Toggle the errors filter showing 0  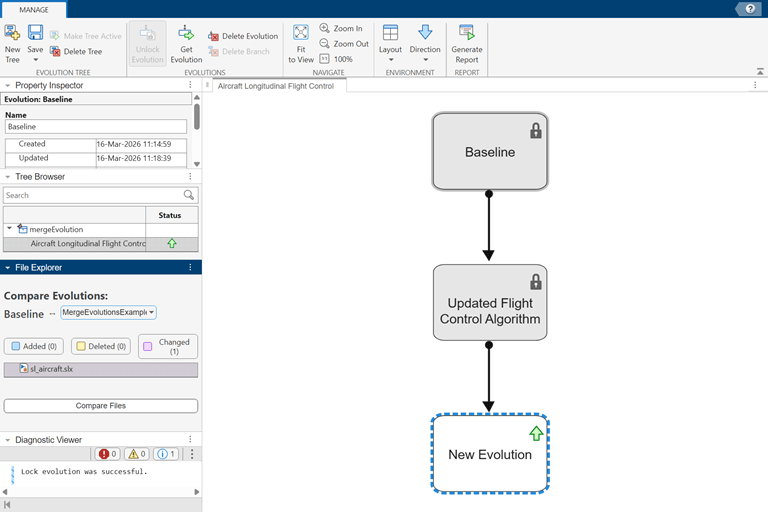(107, 454)
